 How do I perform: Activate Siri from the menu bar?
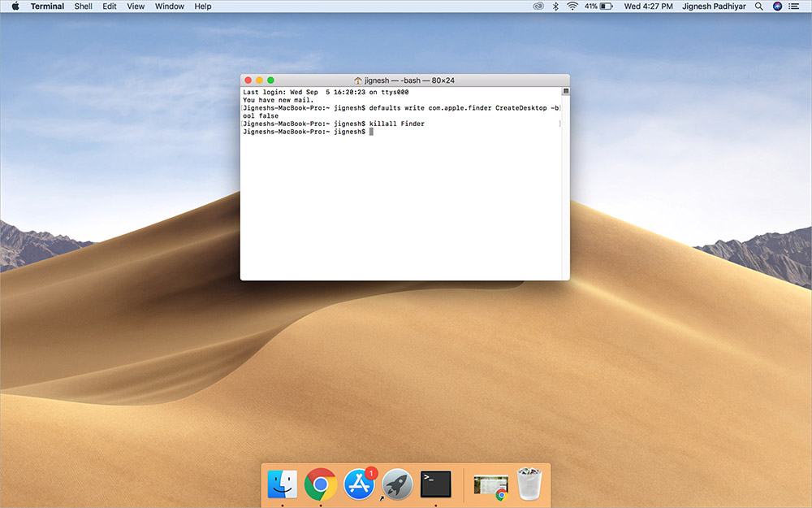(777, 7)
